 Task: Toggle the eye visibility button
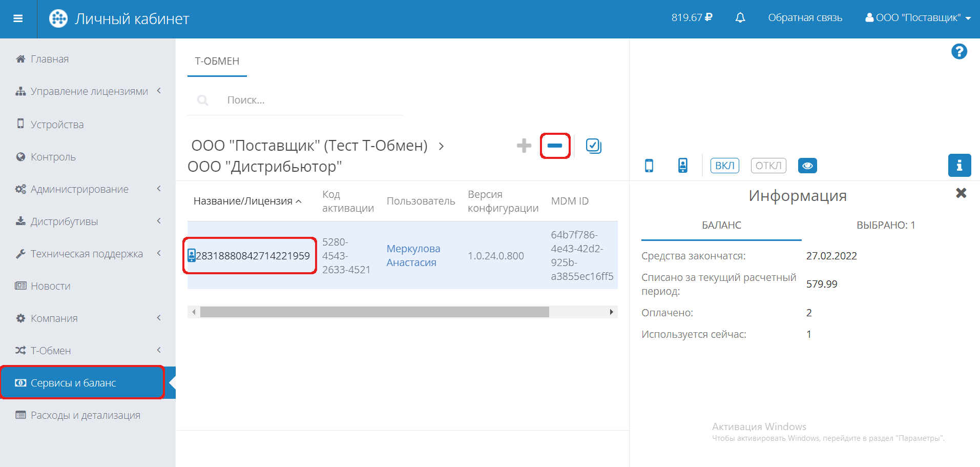tap(807, 166)
